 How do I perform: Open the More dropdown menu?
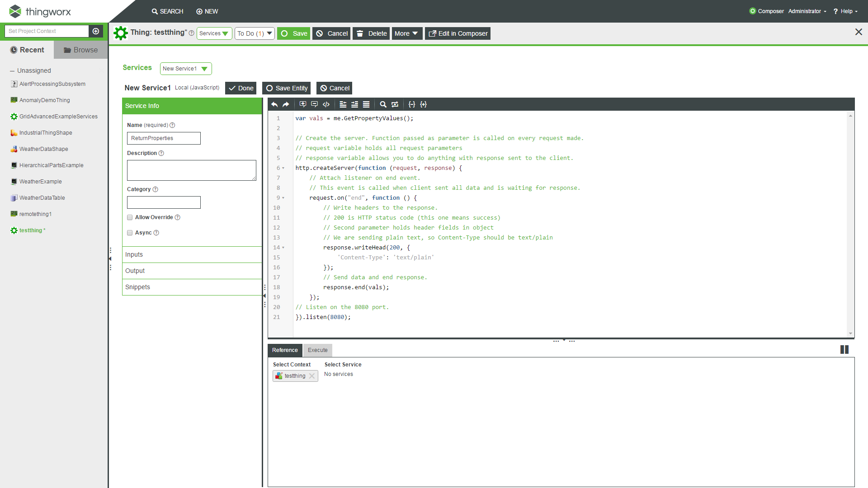pos(407,33)
